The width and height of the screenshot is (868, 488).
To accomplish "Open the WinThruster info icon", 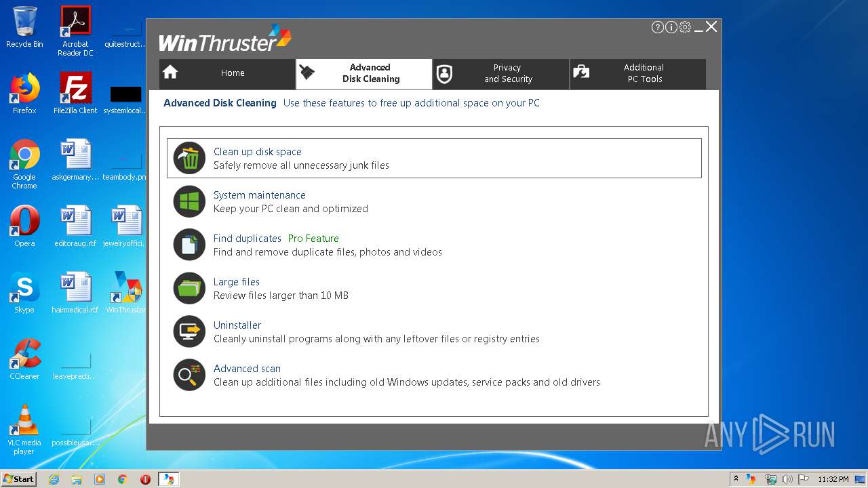I will (671, 27).
